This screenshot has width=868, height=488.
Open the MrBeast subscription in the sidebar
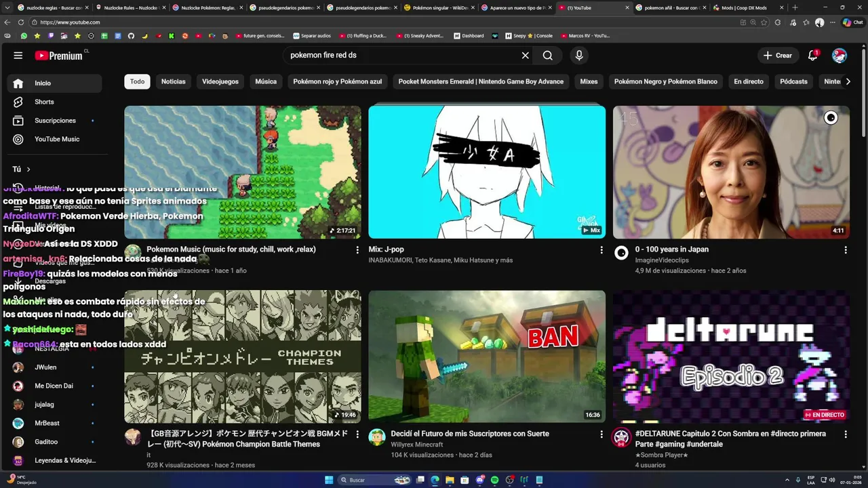55,423
